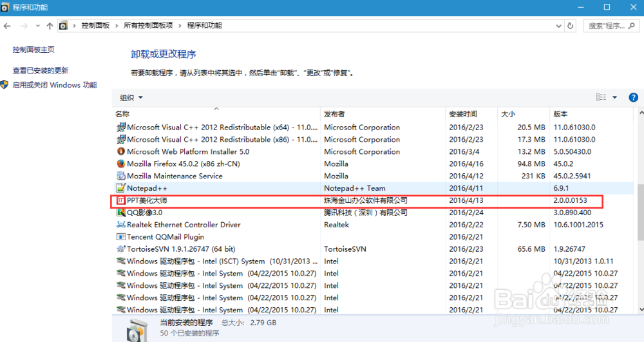Open the help question mark icon

click(633, 97)
